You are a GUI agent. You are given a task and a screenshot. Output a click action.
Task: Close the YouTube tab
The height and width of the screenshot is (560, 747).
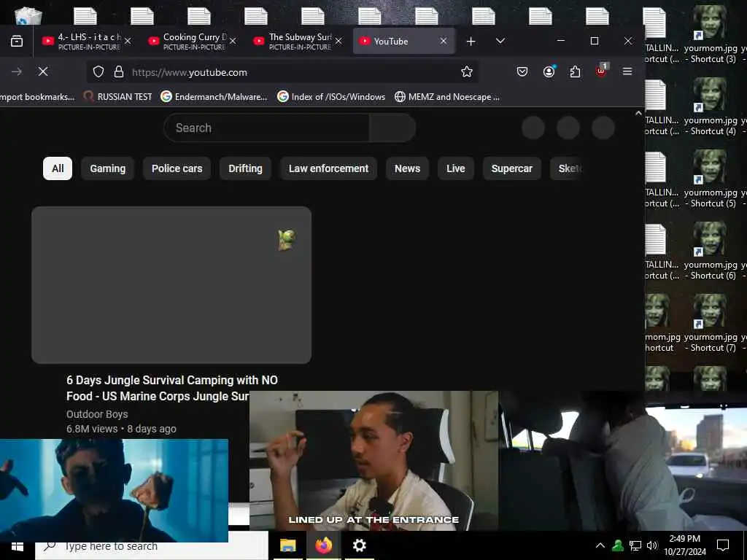444,41
